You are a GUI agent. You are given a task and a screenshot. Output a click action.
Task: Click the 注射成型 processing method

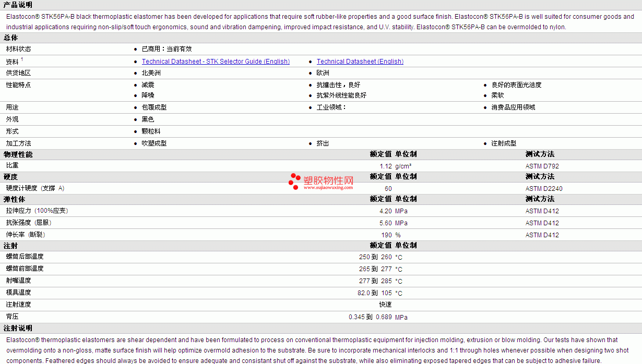(x=504, y=143)
